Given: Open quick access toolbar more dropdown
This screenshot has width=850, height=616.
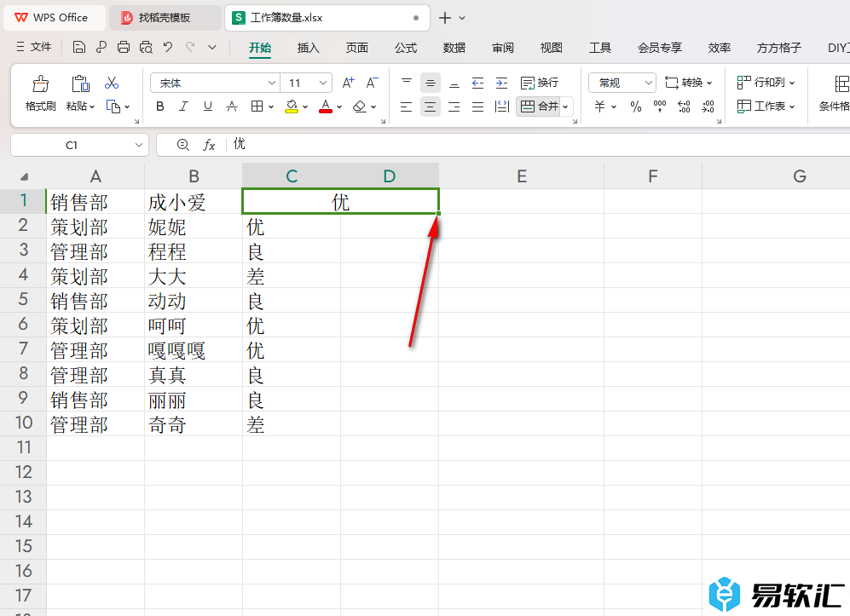Looking at the screenshot, I should point(212,48).
